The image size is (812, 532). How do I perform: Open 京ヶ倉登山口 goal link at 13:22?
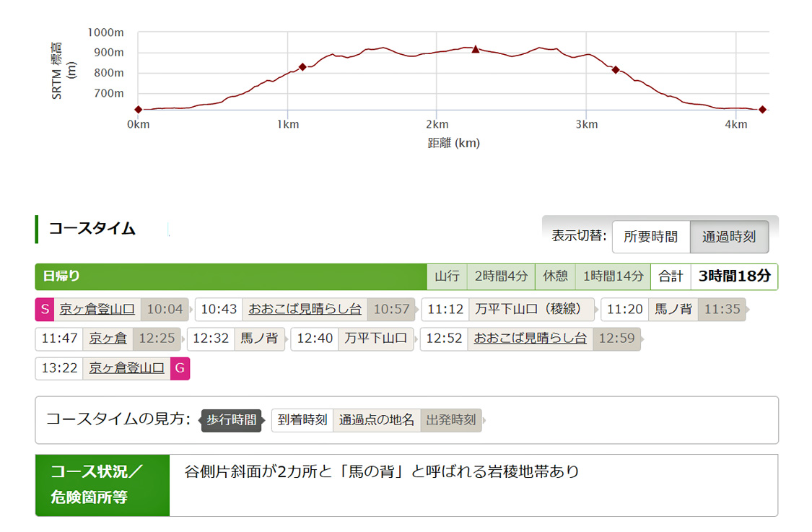pyautogui.click(x=127, y=368)
